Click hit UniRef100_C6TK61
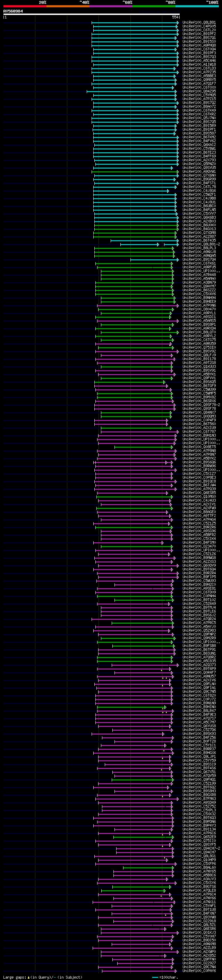This screenshot has width=222, height=980. (199, 264)
